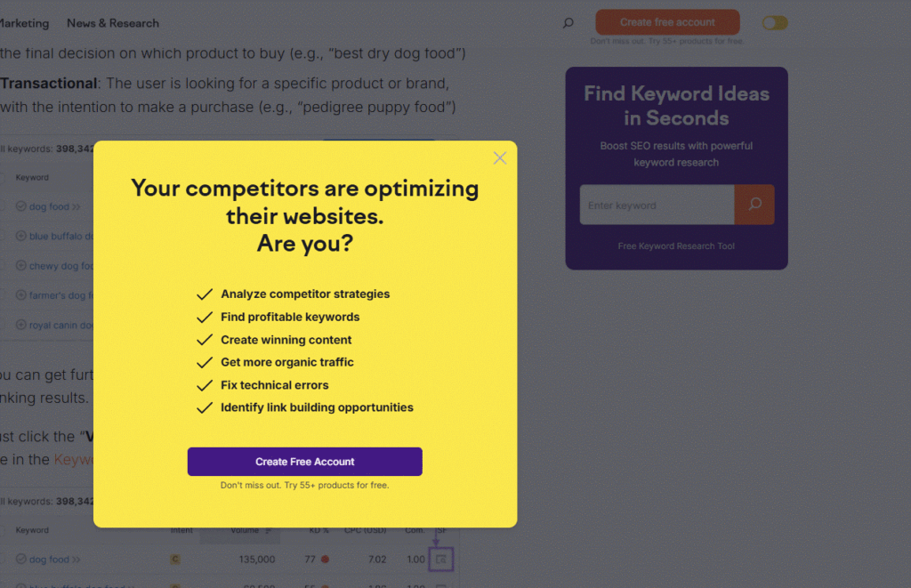
Task: Click the orange keyword search button
Action: (754, 205)
